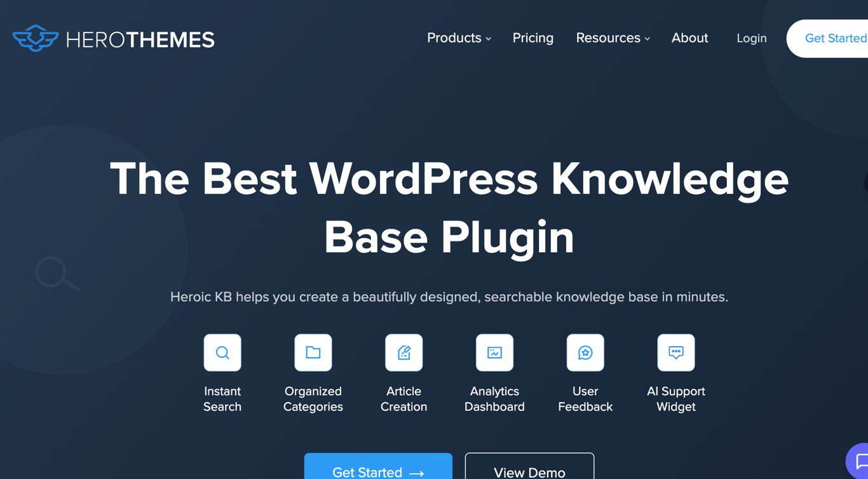868x479 pixels.
Task: Click the View Demo button
Action: (x=529, y=466)
